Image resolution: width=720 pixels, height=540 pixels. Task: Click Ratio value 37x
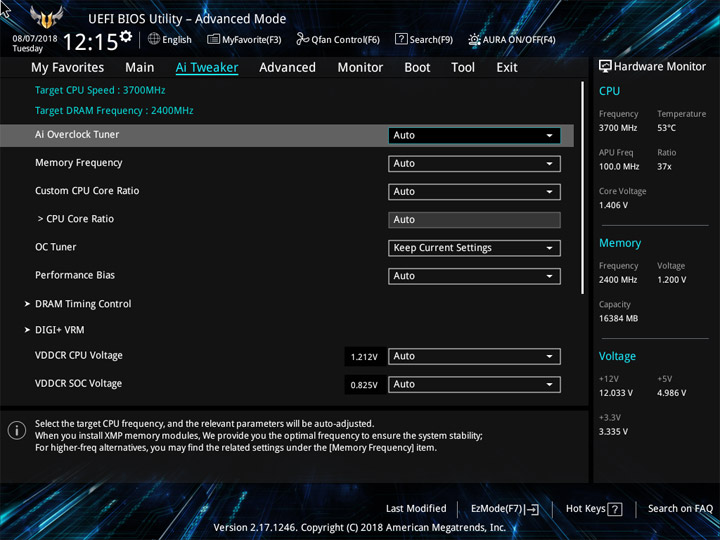664,167
